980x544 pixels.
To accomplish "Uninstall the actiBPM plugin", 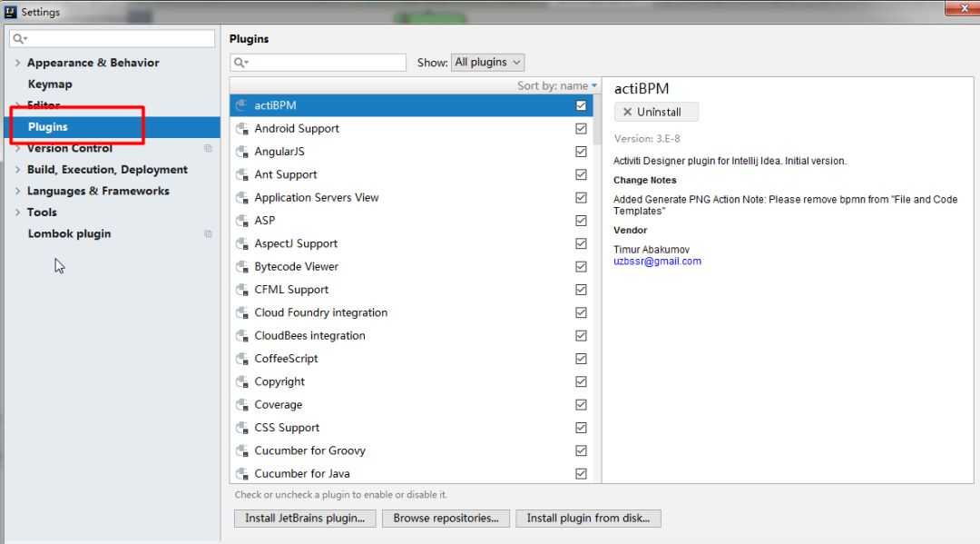I will click(x=656, y=112).
